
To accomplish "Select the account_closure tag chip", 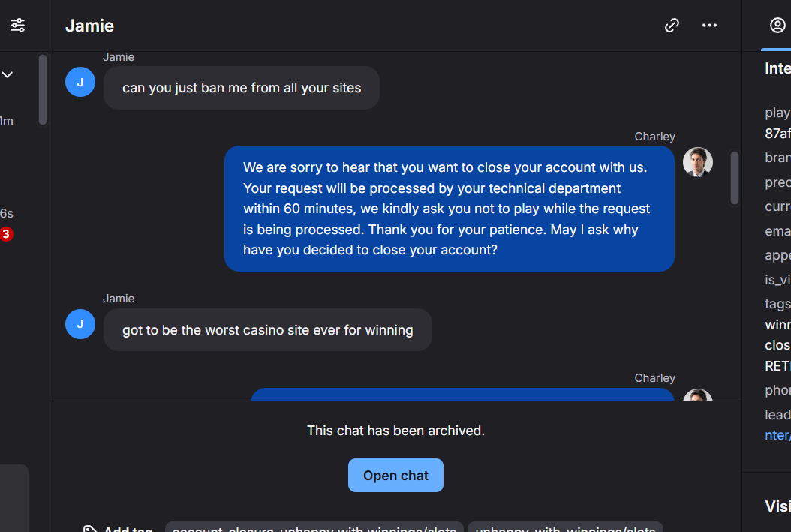I will (x=314, y=528).
